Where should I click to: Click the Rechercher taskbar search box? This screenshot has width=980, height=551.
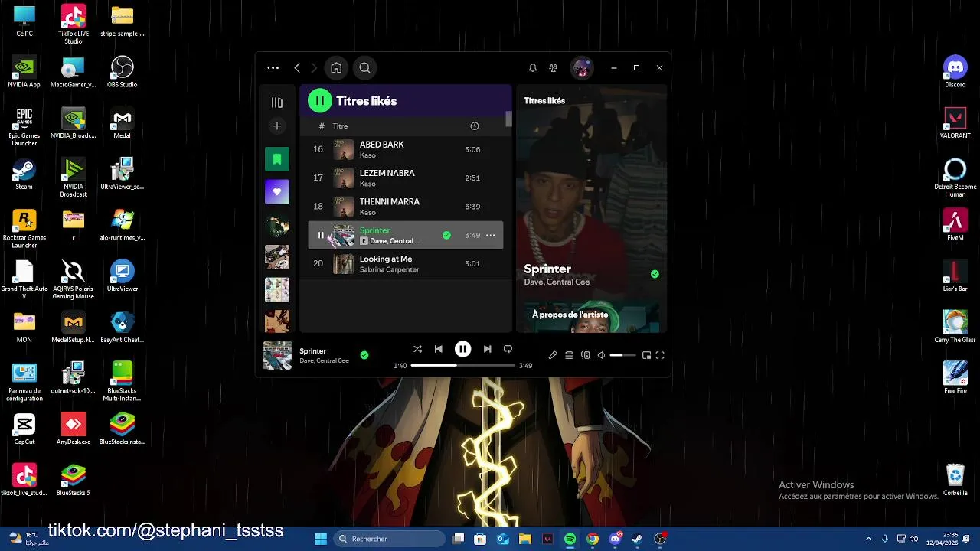(x=389, y=539)
